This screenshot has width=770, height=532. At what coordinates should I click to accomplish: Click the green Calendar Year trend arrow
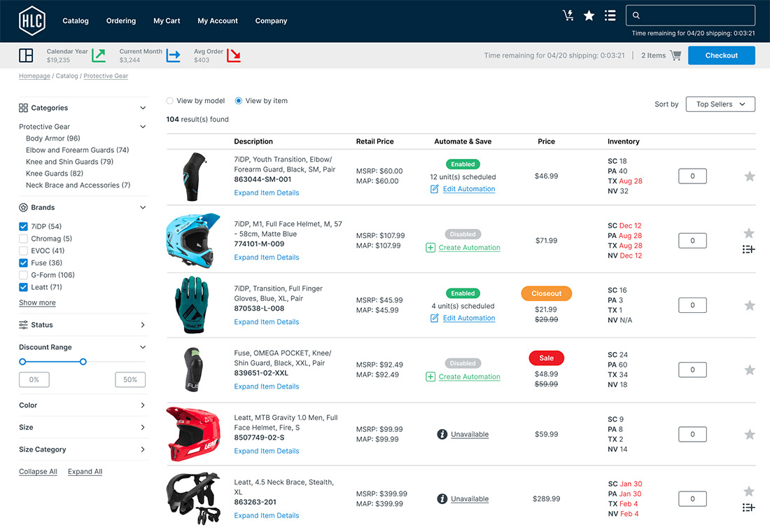(x=99, y=55)
